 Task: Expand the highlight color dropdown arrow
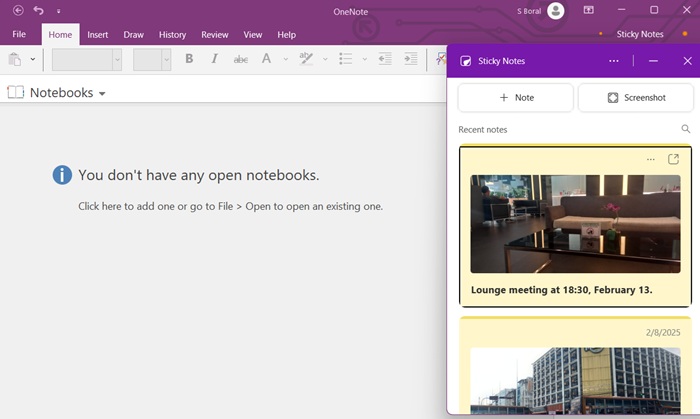(325, 59)
